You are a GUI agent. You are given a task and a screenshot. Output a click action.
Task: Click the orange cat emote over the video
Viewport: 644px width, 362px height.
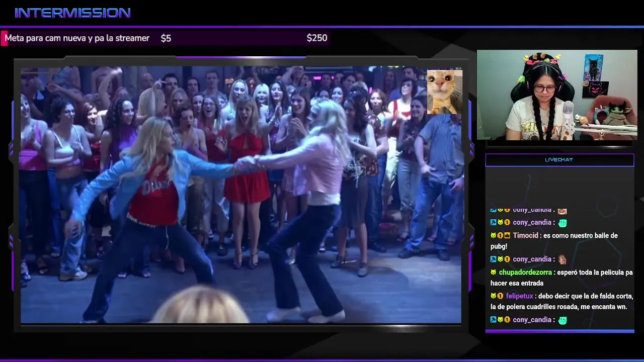coord(444,92)
